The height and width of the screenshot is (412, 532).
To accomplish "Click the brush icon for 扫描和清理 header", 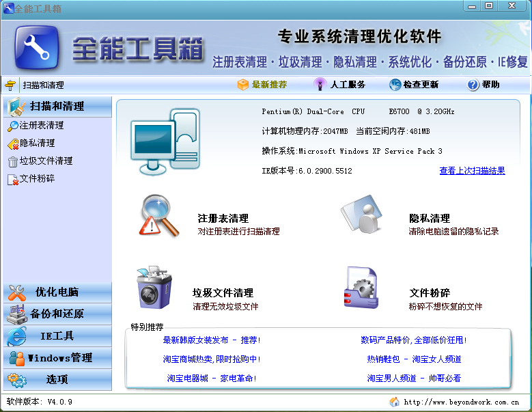I will [x=16, y=106].
